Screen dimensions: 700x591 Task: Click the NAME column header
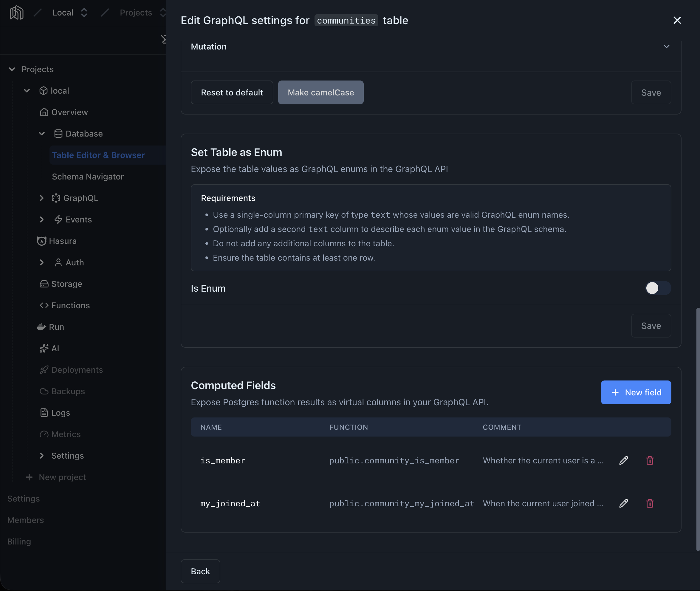click(x=211, y=427)
